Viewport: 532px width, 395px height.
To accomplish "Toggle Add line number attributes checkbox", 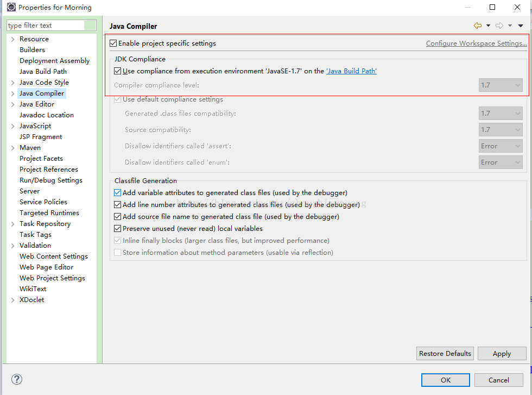I will [x=117, y=204].
